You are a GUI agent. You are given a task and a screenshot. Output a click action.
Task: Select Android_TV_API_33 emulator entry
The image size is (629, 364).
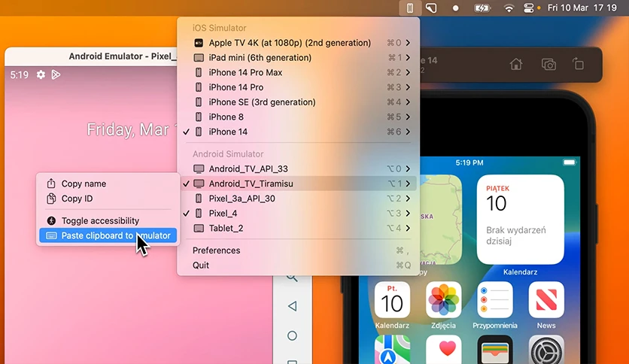coord(299,168)
